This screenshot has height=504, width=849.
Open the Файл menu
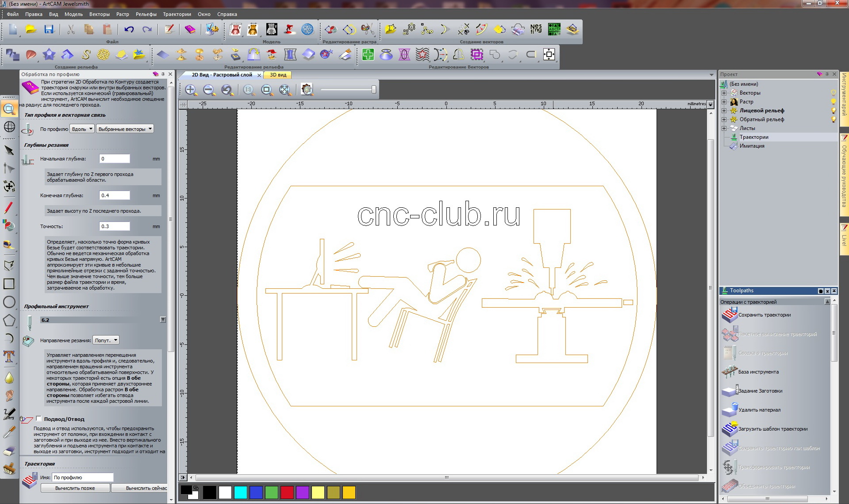12,14
